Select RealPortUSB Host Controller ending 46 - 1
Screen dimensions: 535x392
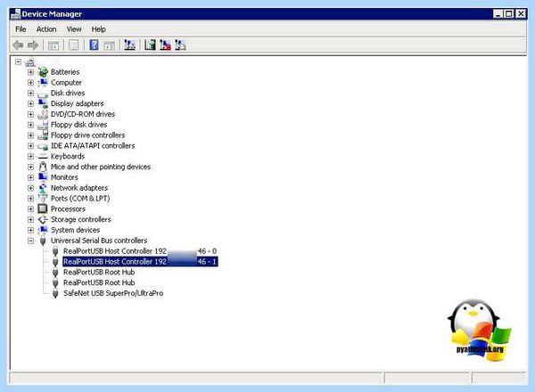[x=140, y=262]
